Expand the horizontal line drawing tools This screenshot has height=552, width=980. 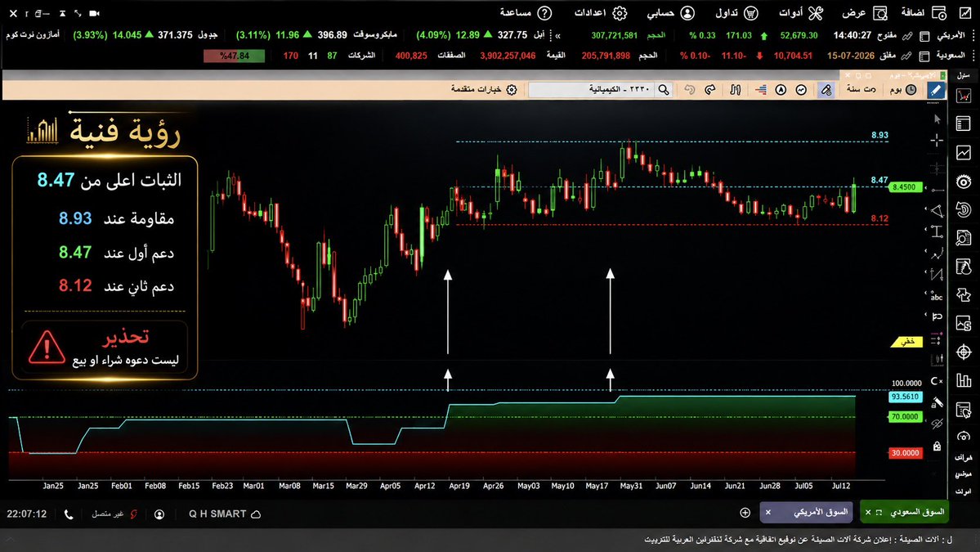[x=936, y=190]
